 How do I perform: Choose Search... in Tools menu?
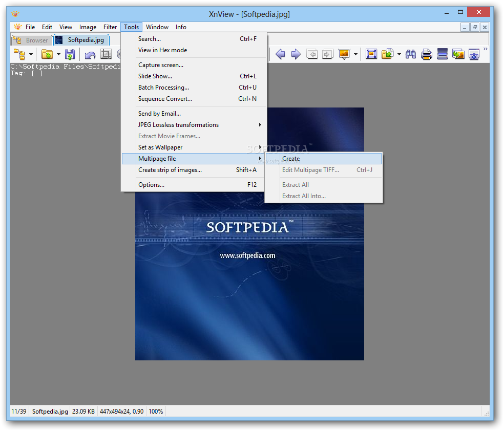pyautogui.click(x=194, y=39)
